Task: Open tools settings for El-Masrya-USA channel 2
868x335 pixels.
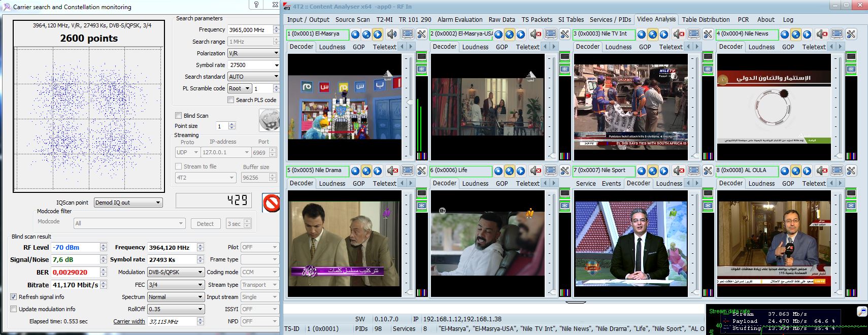Action: 564,35
